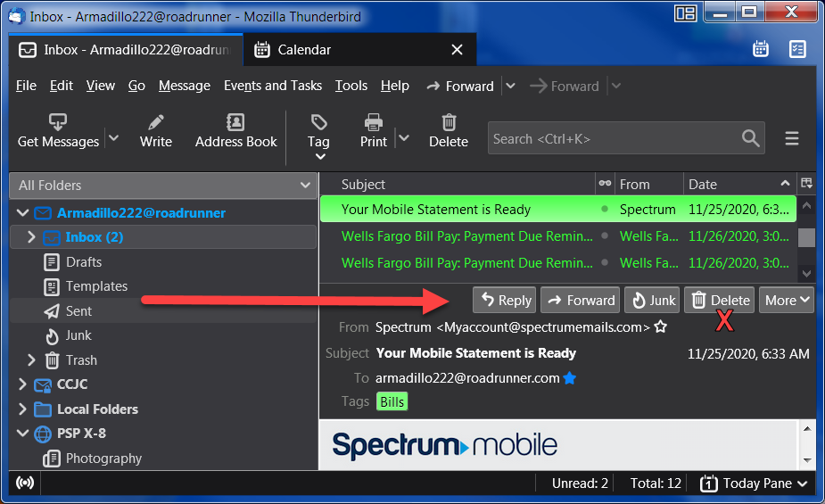Mark message as Junk from header

652,300
